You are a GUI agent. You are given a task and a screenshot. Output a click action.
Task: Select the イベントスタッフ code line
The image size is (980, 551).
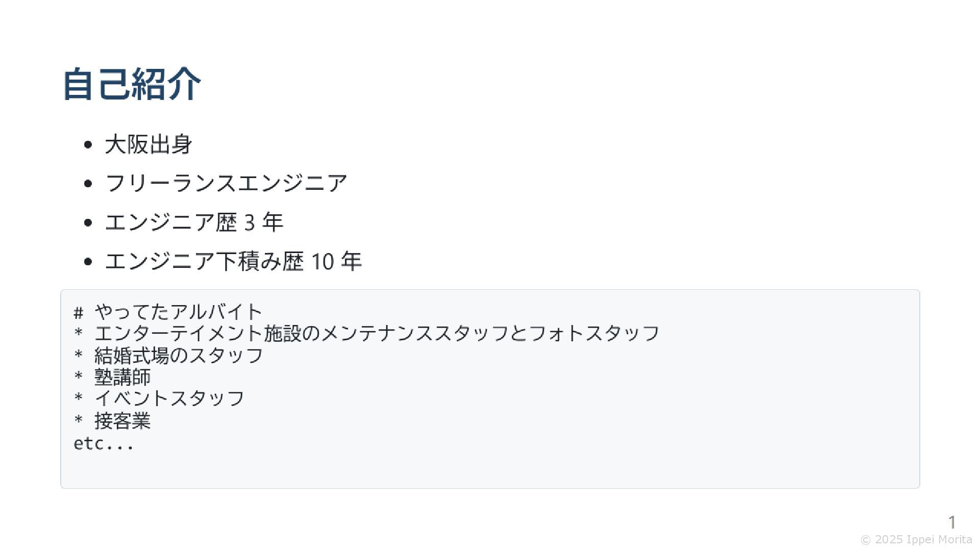[x=159, y=398]
